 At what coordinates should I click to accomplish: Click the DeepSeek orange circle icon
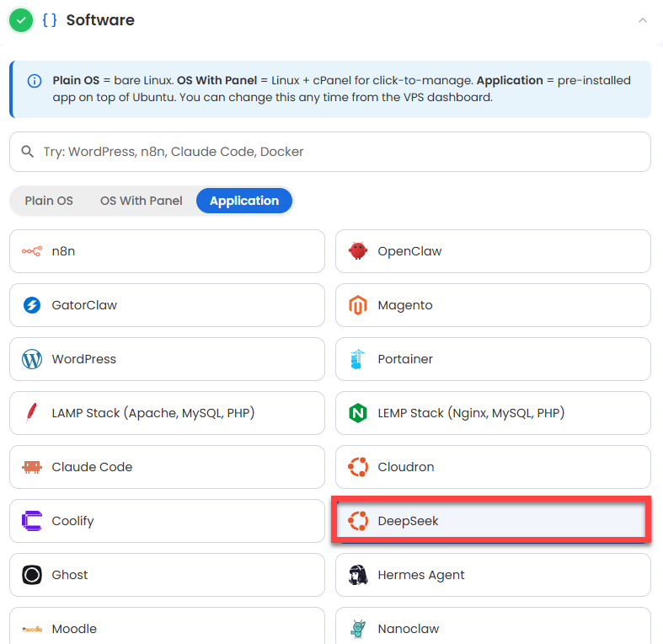[x=358, y=521]
